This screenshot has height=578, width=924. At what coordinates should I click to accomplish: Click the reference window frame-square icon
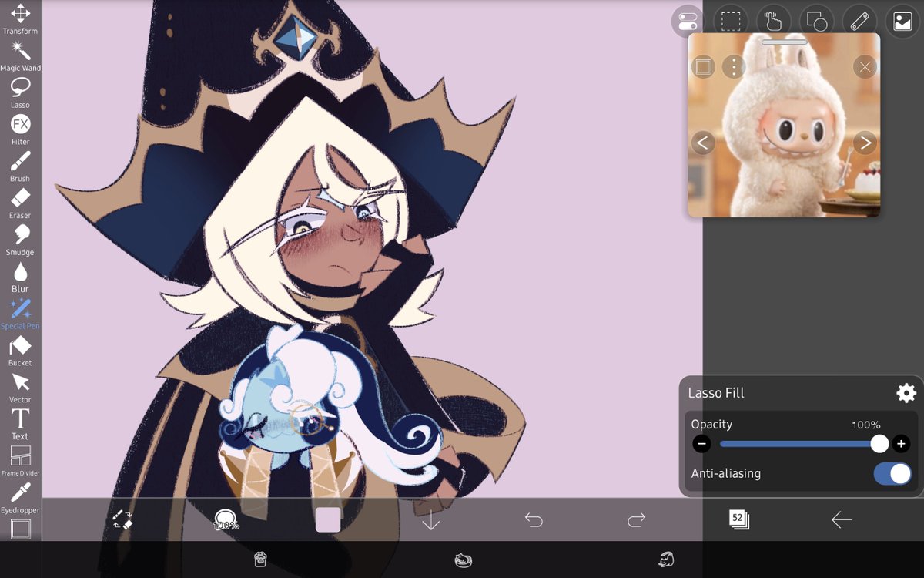pos(702,67)
